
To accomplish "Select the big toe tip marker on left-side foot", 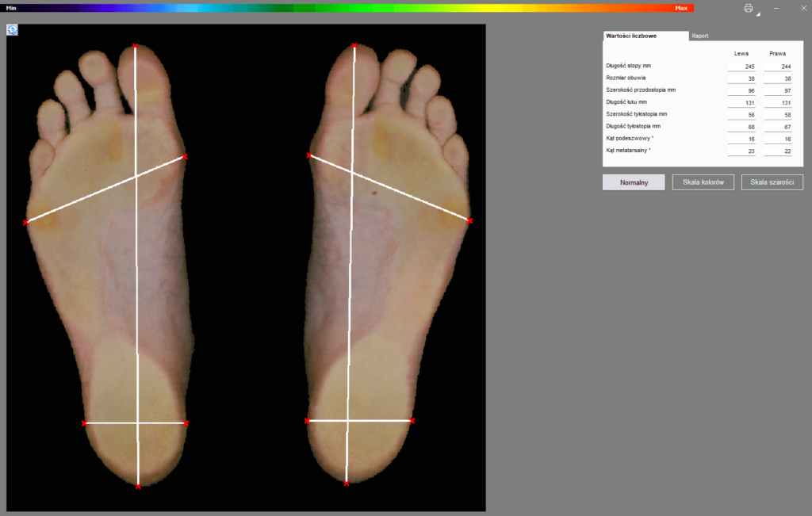I will [x=135, y=46].
